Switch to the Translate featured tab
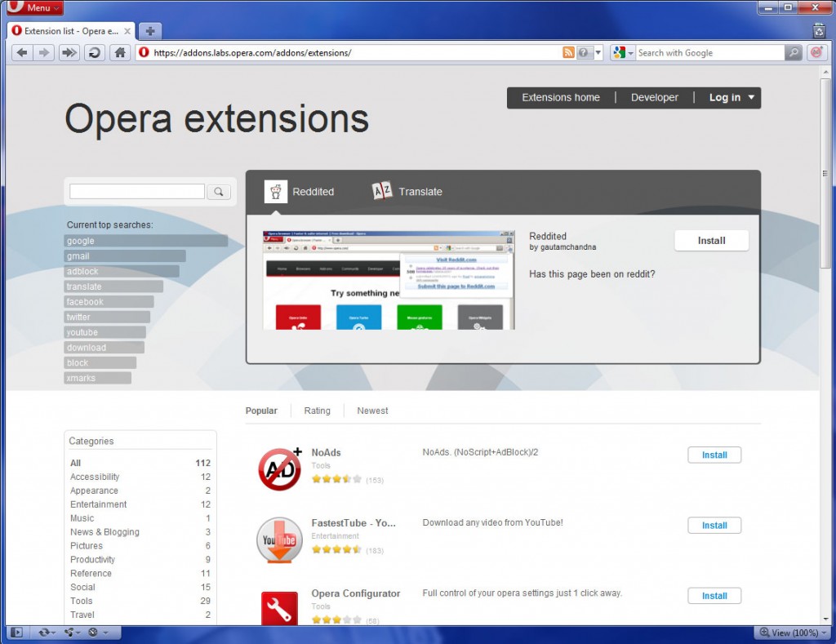 [x=407, y=192]
